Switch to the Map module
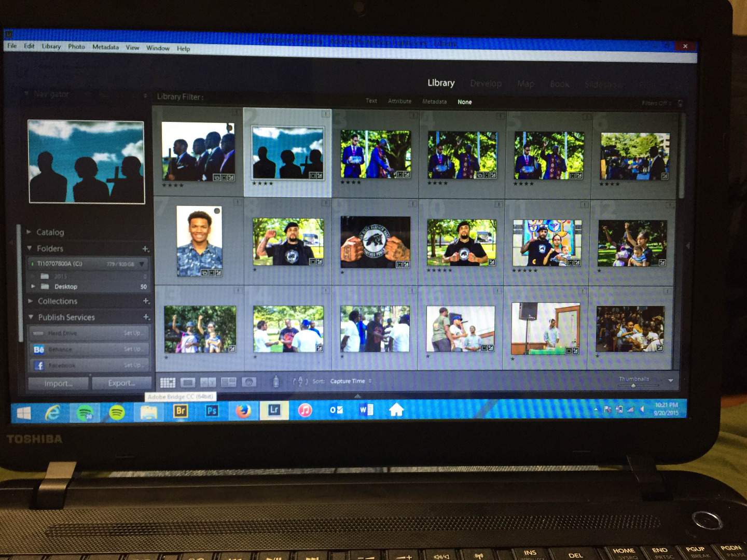 pyautogui.click(x=525, y=84)
